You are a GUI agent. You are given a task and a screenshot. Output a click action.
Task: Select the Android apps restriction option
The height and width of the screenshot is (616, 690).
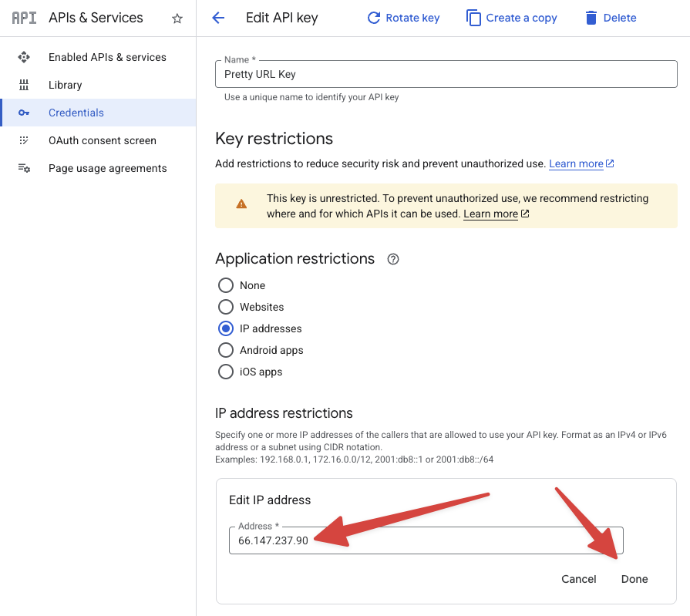click(x=226, y=350)
